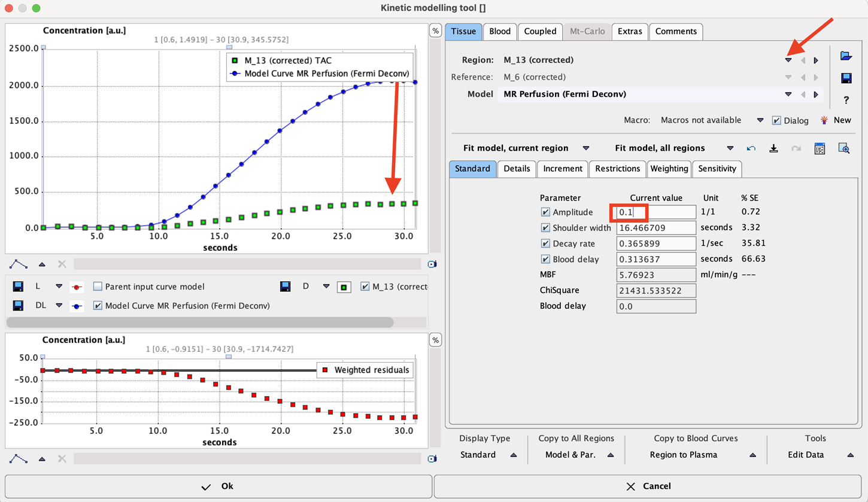
Task: Switch to the Blood tab
Action: (x=500, y=31)
